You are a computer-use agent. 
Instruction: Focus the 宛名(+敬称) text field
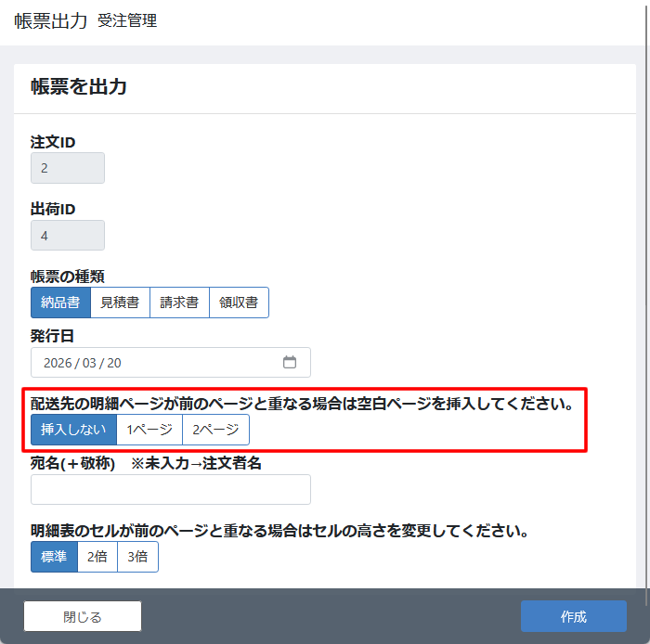click(171, 490)
